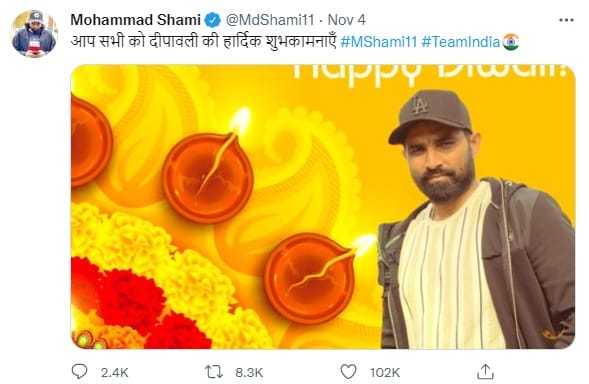589x384 pixels.
Task: Open the #MShami11 hashtag
Action: point(379,42)
